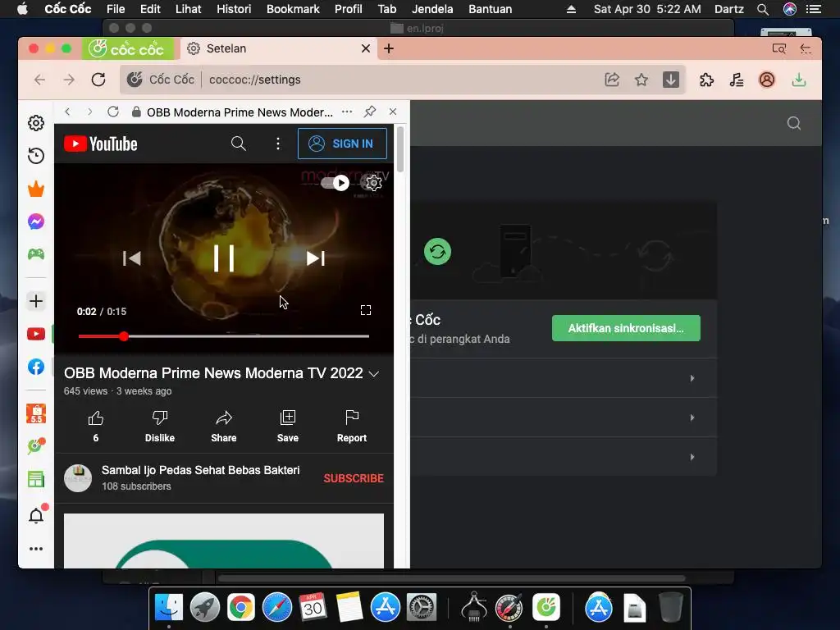Pause the YouTube video
The image size is (840, 630).
point(224,258)
